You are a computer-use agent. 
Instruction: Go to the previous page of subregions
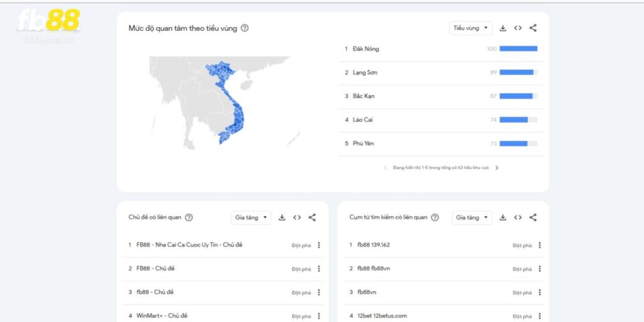coord(386,168)
